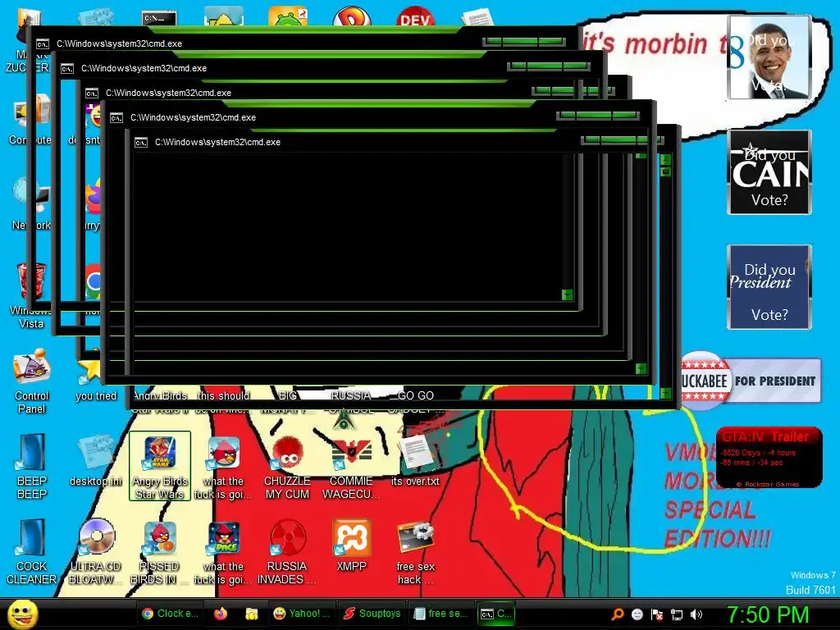This screenshot has width=840, height=630.
Task: Open the file explorer folder taskbar icon
Action: pyautogui.click(x=251, y=614)
